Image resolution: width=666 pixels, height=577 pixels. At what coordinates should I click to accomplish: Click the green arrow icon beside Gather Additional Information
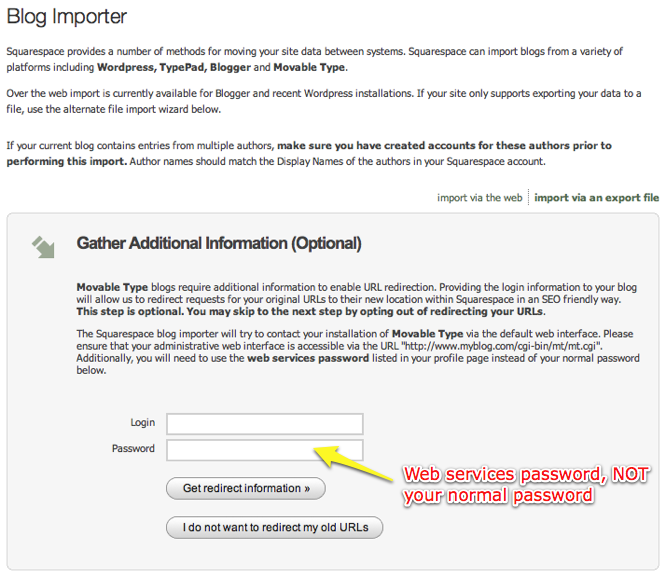point(42,246)
